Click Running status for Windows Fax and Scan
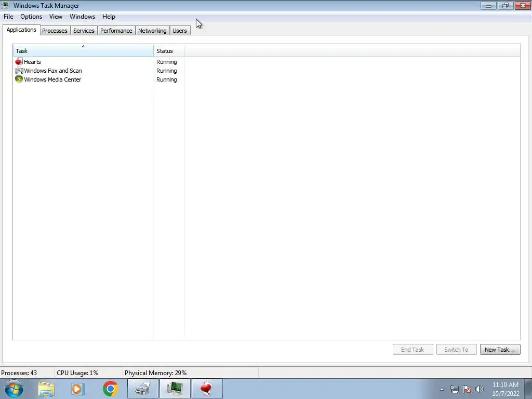The image size is (532, 399). (x=167, y=71)
